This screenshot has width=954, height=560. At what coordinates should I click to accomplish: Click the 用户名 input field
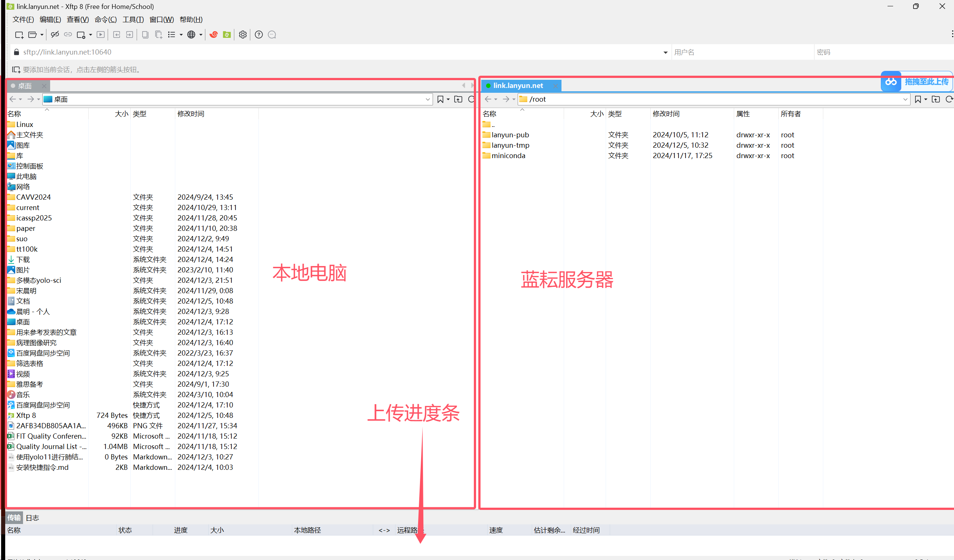coord(742,52)
